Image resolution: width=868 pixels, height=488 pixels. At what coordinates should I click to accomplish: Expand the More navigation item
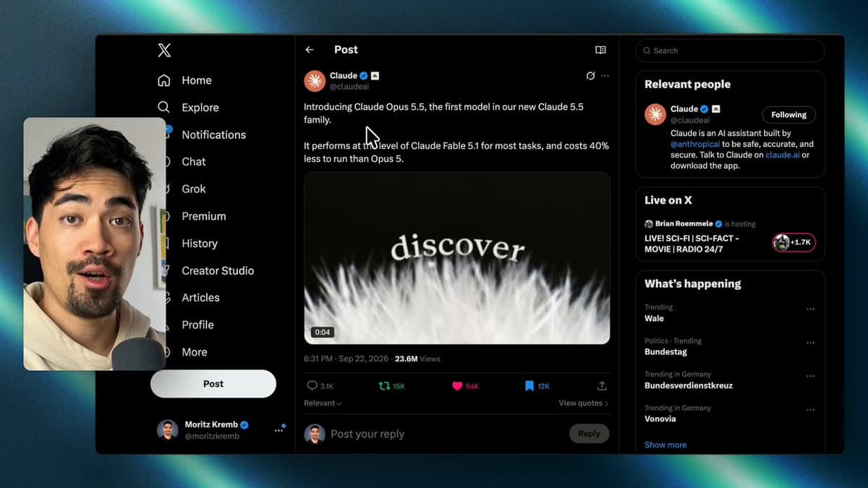pos(195,352)
